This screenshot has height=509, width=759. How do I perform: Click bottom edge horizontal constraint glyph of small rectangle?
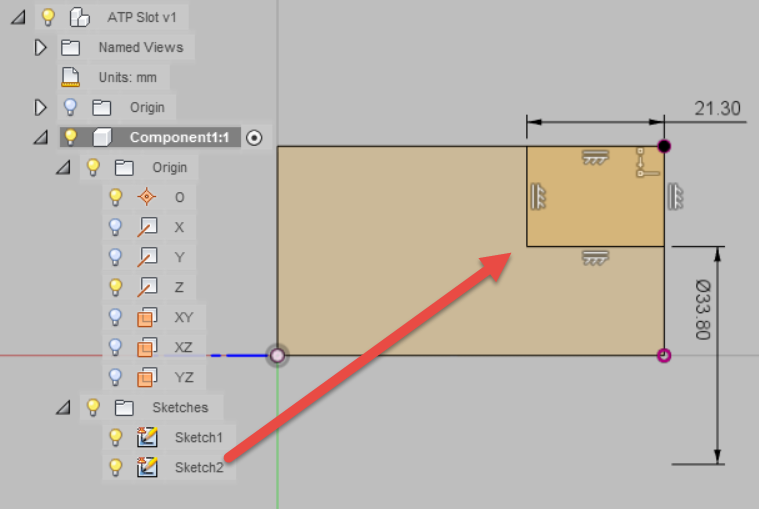[595, 258]
